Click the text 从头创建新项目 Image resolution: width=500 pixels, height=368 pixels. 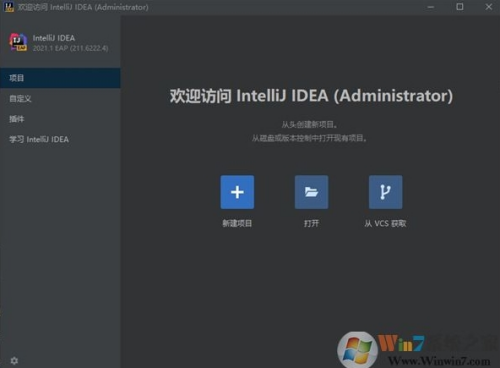(310, 125)
